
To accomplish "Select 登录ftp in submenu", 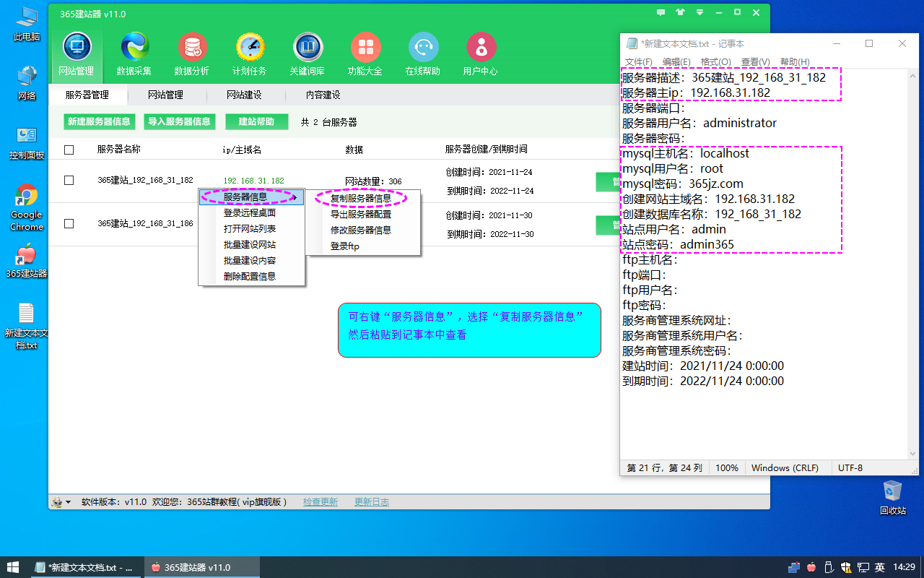I will coord(362,246).
